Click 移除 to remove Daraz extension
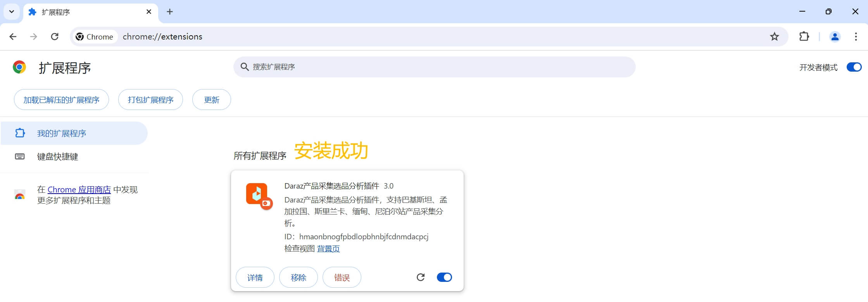 [299, 278]
